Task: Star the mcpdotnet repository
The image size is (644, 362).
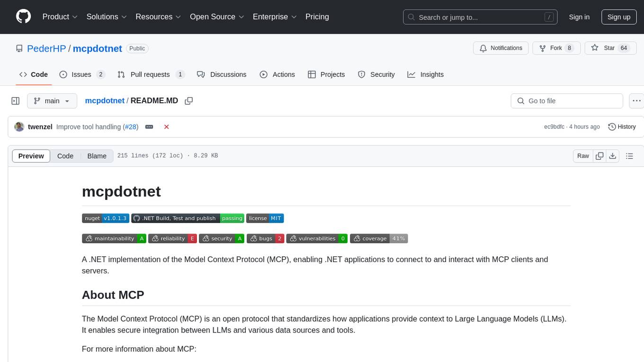Action: pyautogui.click(x=610, y=48)
